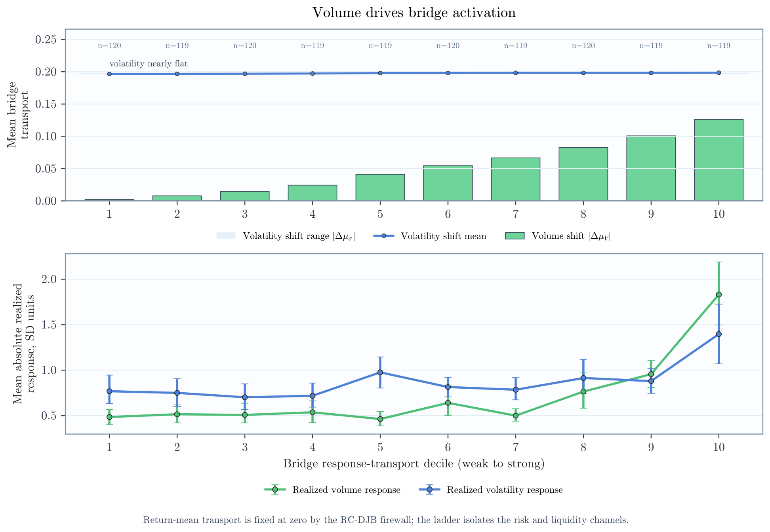Viewport: 770px width, 532px height.
Task: Click the volume shift bar for decile 5
Action: point(380,187)
